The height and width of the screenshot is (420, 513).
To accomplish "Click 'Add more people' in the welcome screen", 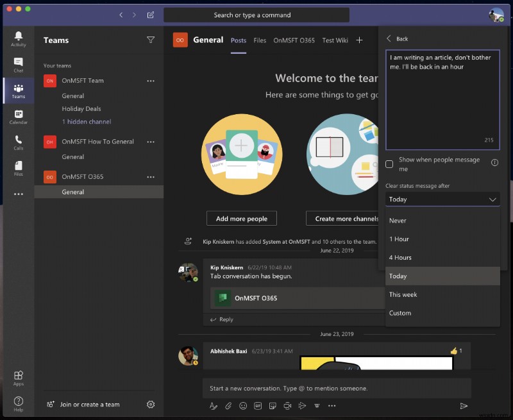I will coord(242,218).
